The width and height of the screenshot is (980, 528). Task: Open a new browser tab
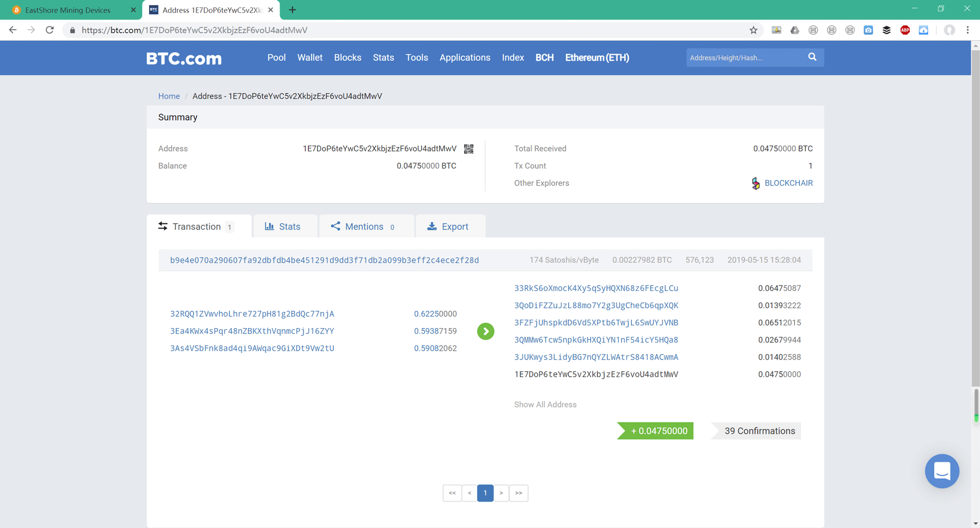(x=292, y=10)
